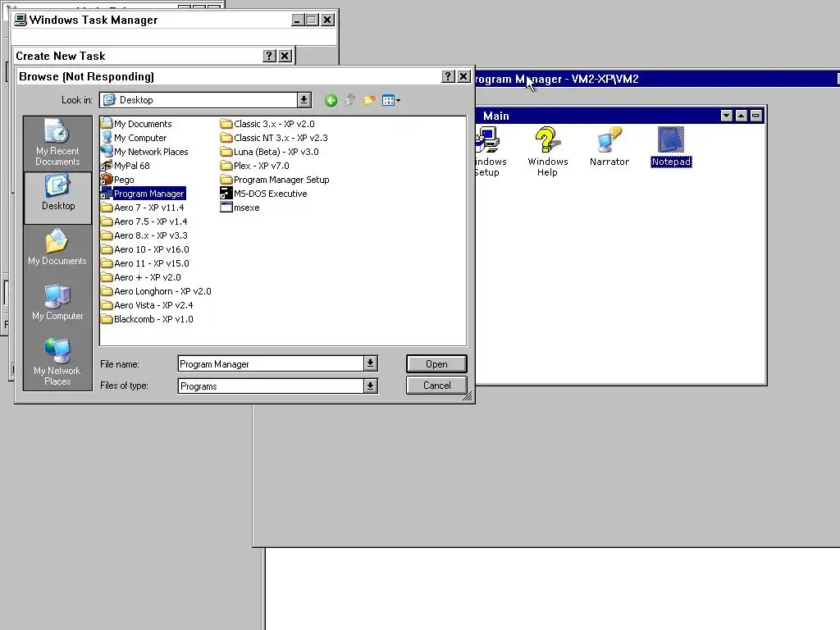
Task: Select My Documents in the places bar
Action: 57,249
